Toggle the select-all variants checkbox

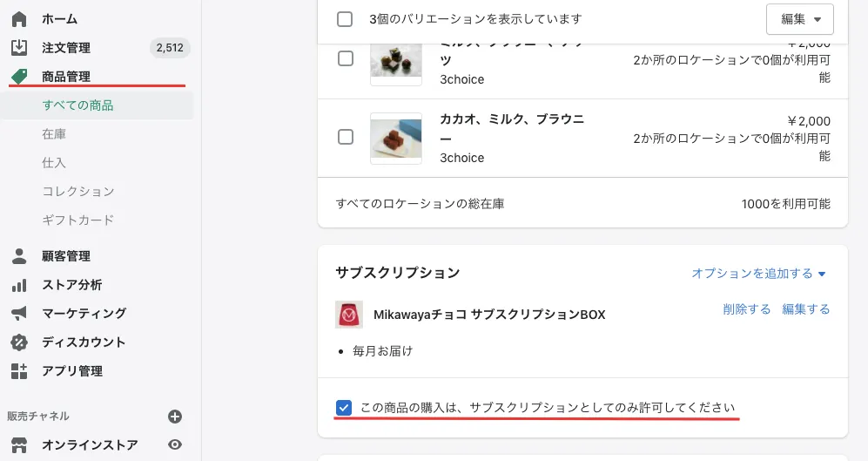345,19
